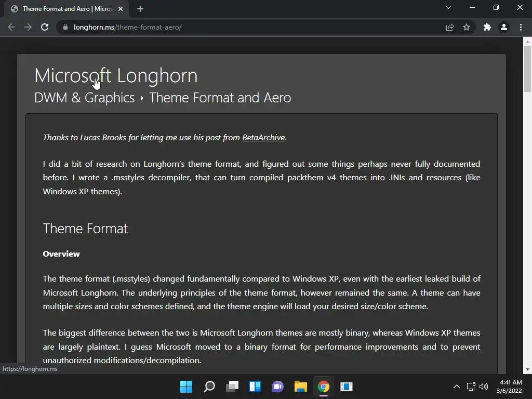Image resolution: width=532 pixels, height=399 pixels.
Task: Click the Theme Format heading
Action: coord(85,229)
